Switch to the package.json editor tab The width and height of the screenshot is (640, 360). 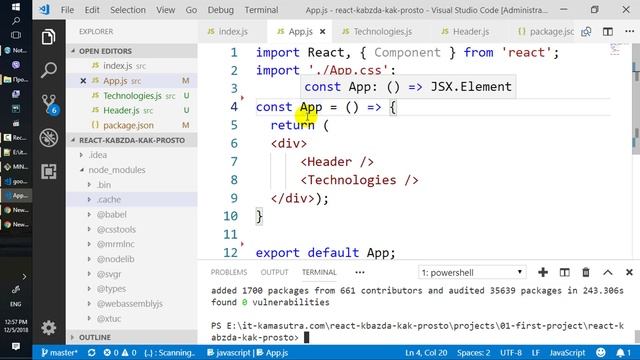pyautogui.click(x=547, y=31)
